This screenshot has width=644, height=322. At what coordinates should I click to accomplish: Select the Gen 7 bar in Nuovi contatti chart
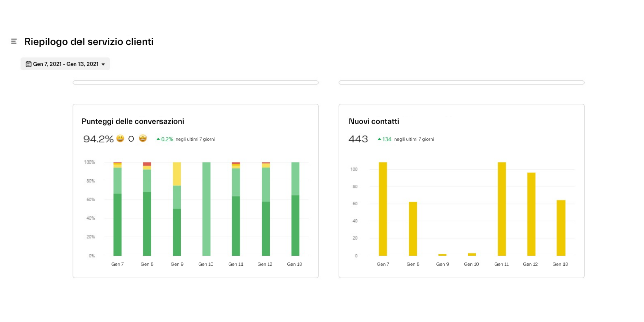(x=383, y=208)
